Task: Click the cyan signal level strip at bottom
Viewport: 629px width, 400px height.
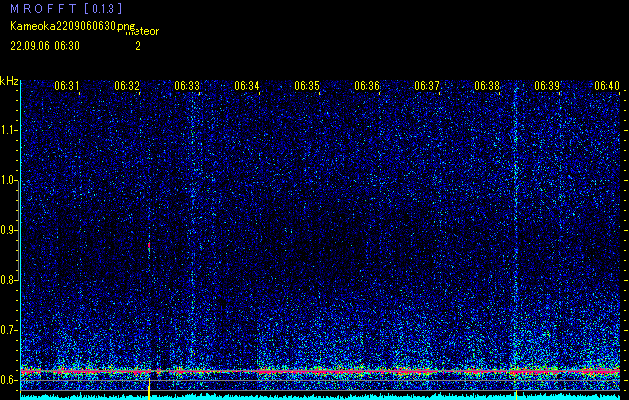Action: click(x=321, y=397)
